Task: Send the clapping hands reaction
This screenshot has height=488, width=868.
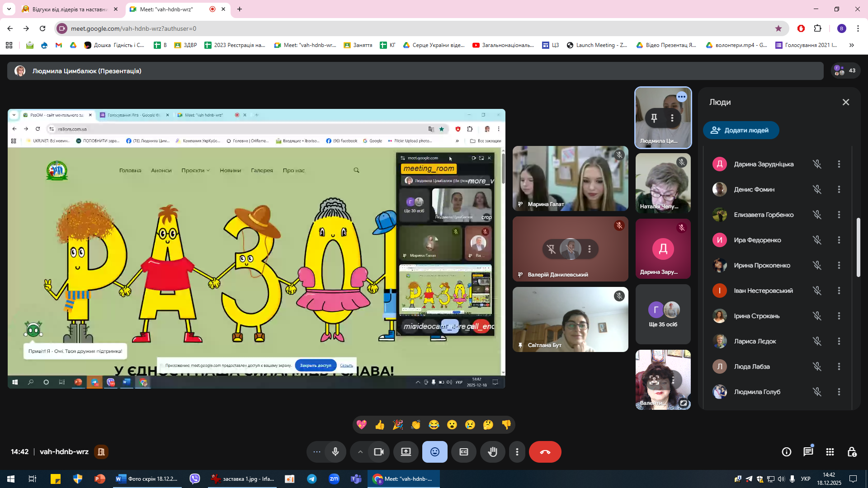Action: [x=416, y=425]
